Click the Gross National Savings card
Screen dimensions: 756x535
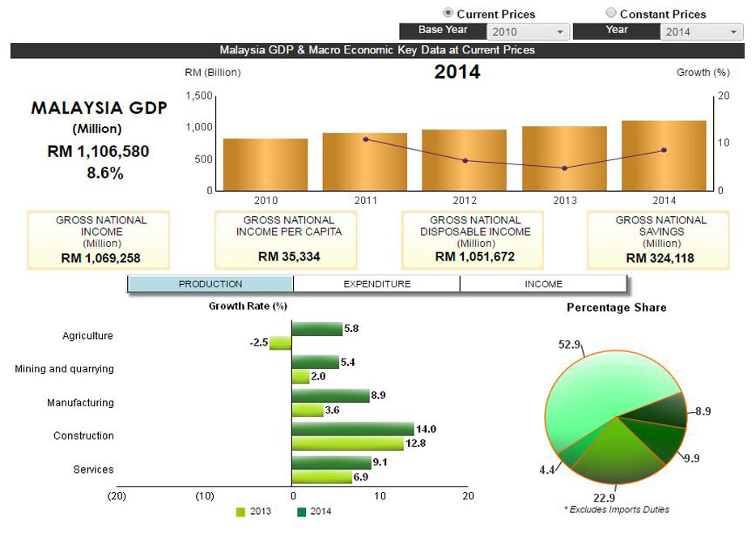(x=658, y=240)
